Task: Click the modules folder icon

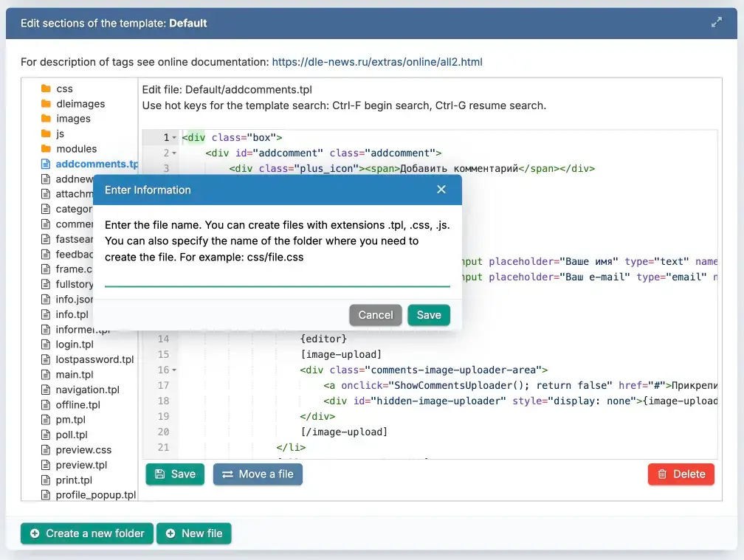Action: (x=46, y=149)
